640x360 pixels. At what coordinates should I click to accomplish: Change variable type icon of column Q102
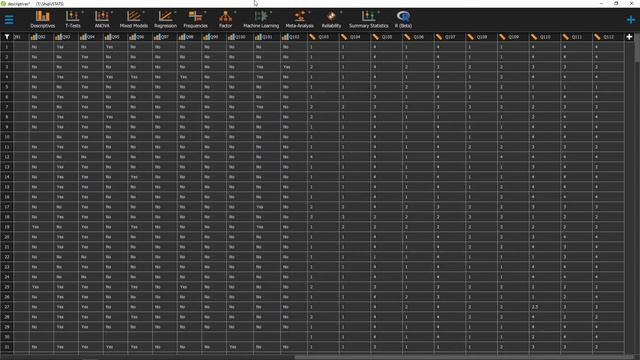coord(285,37)
